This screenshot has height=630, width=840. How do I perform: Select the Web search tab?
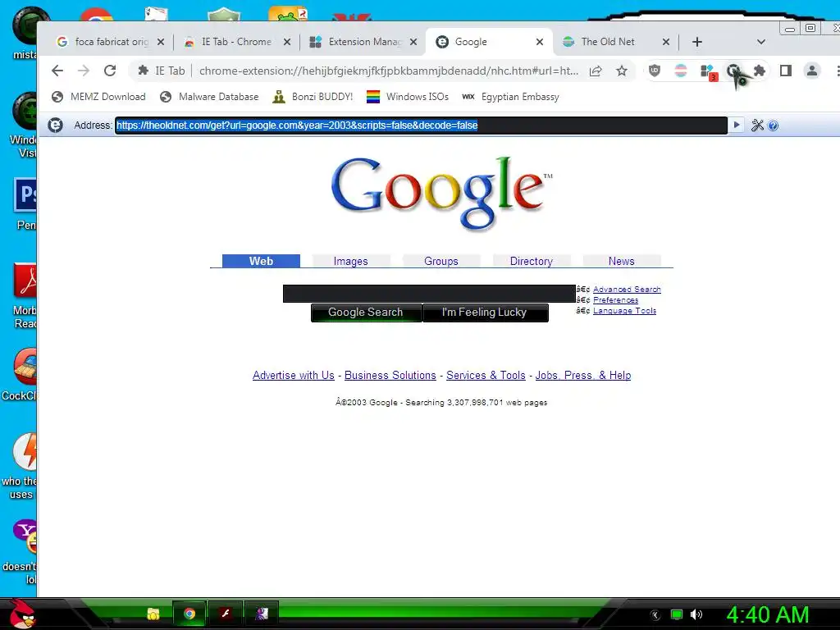(261, 261)
